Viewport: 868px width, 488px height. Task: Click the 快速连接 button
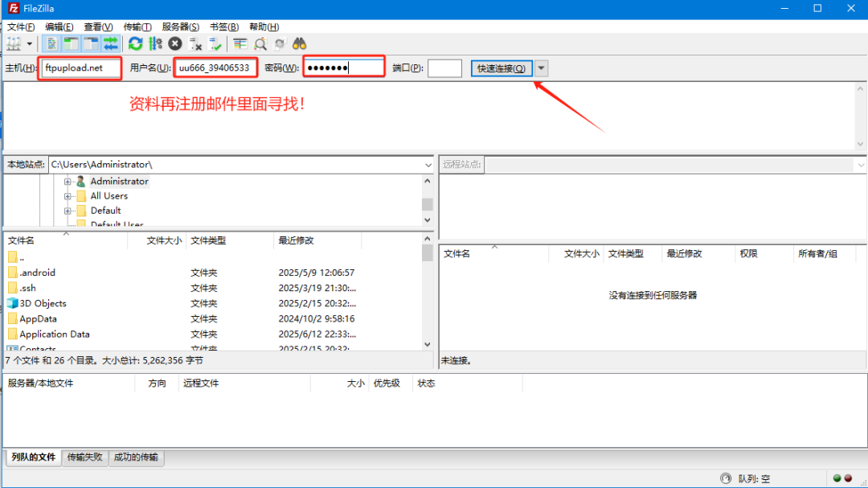(502, 68)
